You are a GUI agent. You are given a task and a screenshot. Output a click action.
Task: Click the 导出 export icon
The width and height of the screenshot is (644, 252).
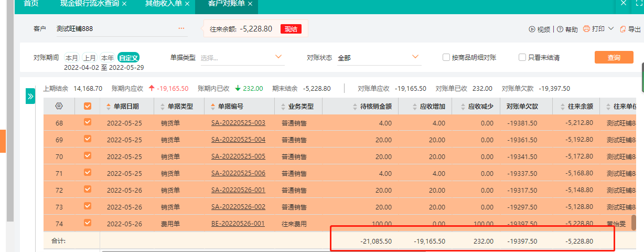point(622,29)
